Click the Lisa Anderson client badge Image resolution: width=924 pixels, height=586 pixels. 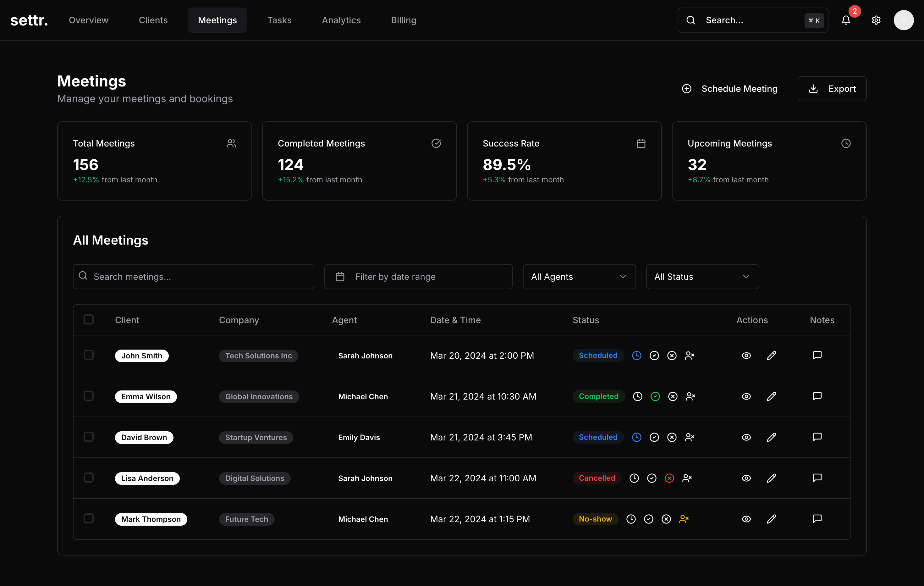pos(147,478)
